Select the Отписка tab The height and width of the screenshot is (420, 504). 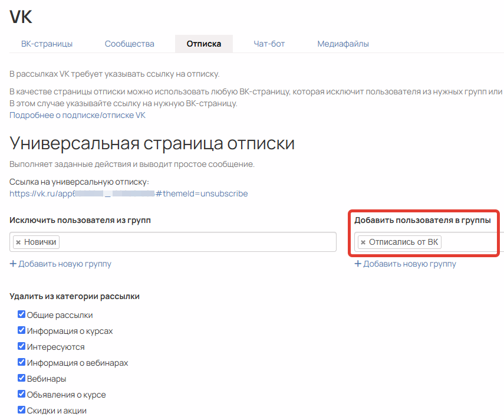[x=204, y=44]
